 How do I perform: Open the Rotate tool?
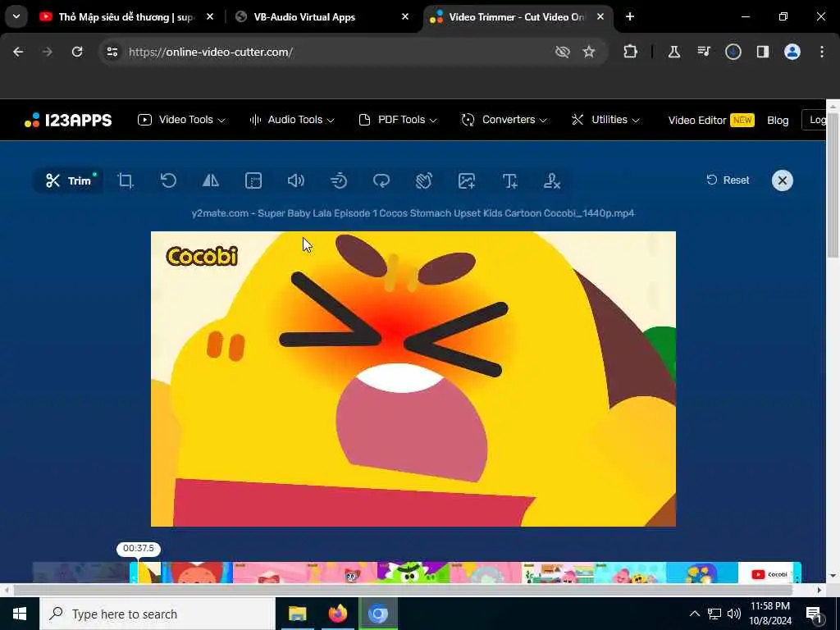click(168, 180)
